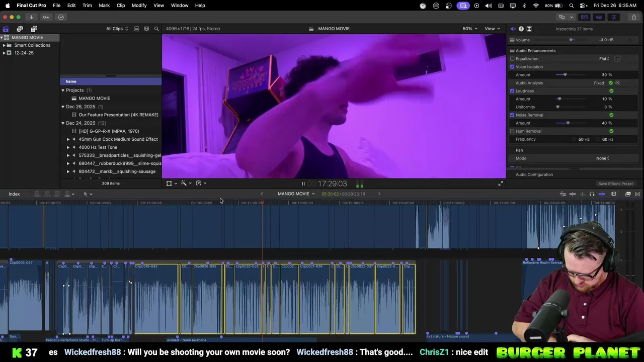Screen dimensions: 644x362
Task: Show the Info inspector tab
Action: (x=521, y=29)
